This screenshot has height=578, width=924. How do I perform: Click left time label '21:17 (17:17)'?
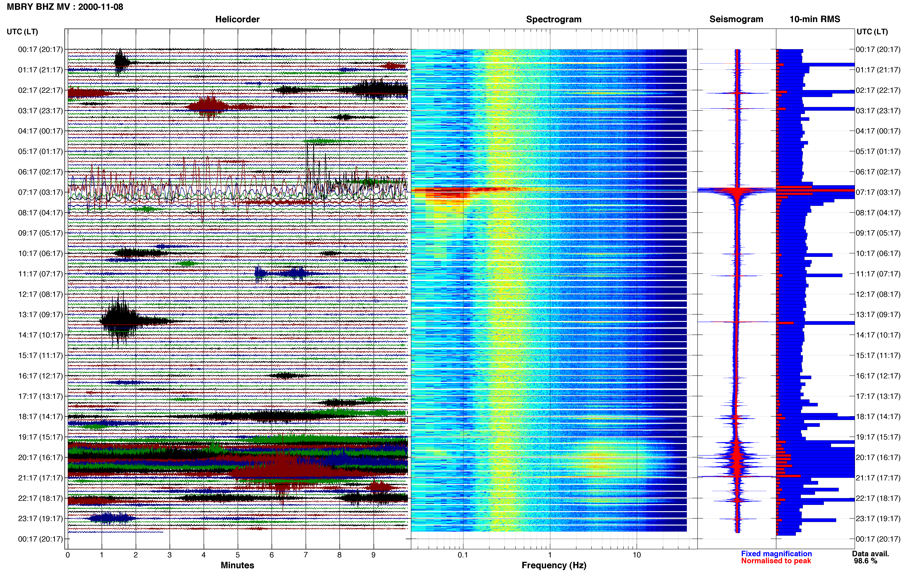click(41, 477)
